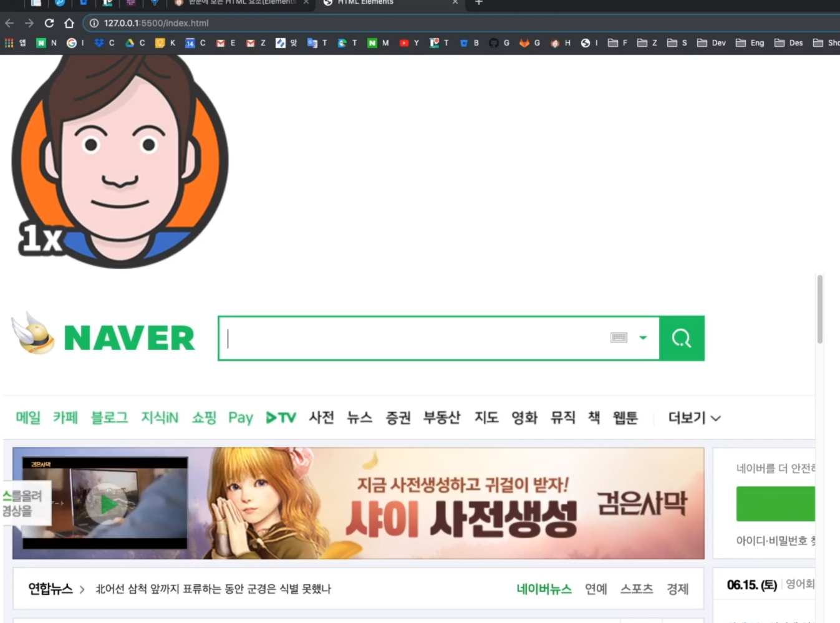The height and width of the screenshot is (623, 840).
Task: Click the site info icon in address bar
Action: pos(94,23)
